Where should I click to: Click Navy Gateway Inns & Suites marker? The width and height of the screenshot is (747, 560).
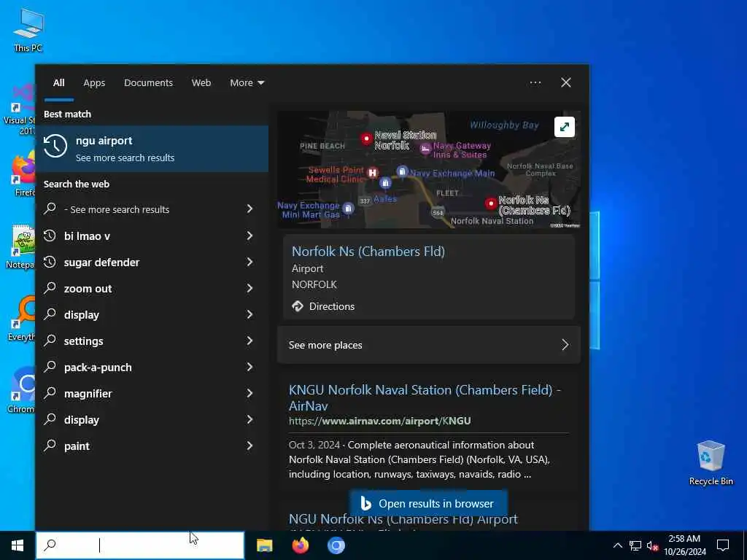point(425,149)
